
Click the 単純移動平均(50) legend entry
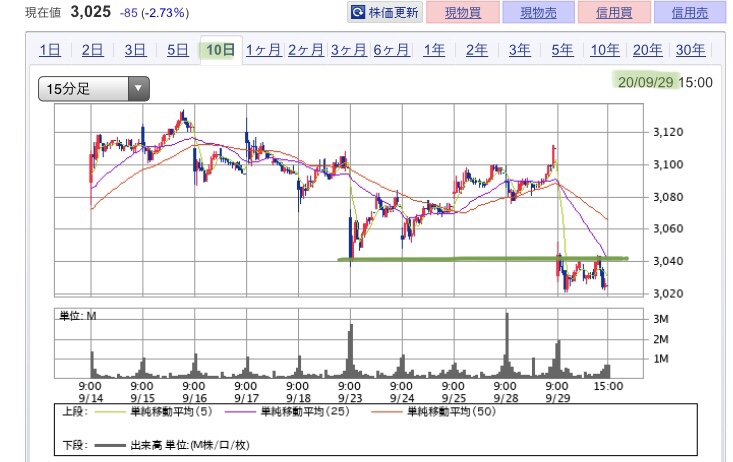click(433, 411)
